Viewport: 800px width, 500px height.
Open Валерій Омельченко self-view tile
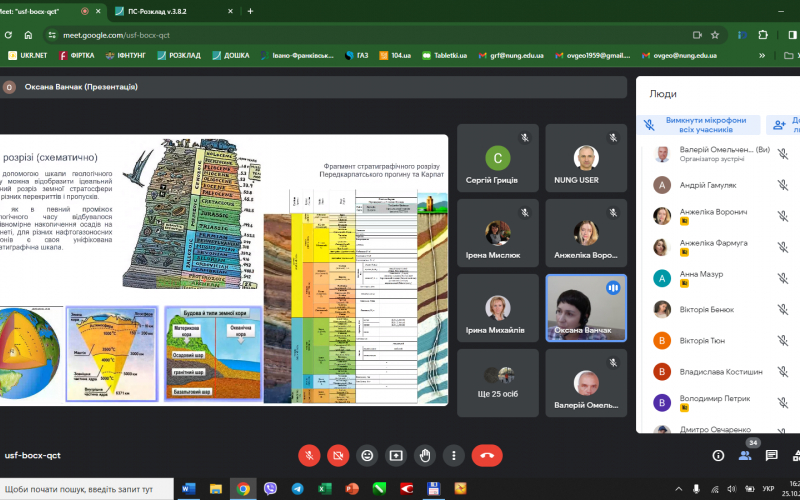click(x=586, y=383)
